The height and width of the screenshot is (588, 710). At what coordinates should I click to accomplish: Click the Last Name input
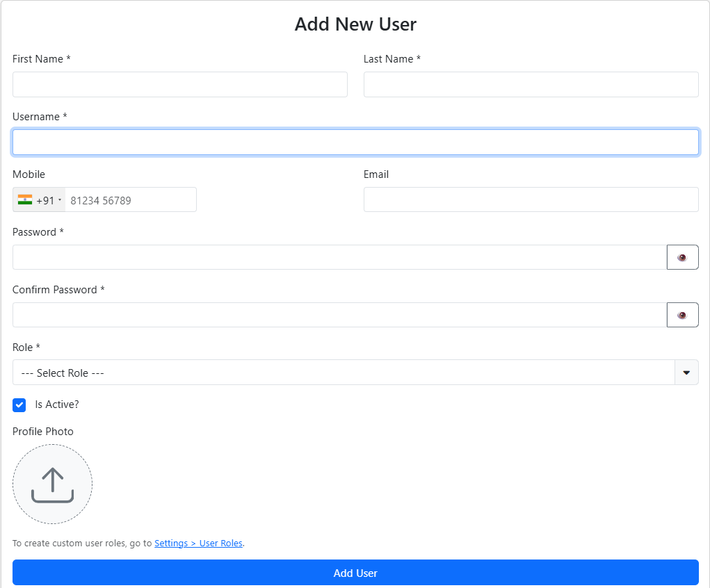[531, 84]
